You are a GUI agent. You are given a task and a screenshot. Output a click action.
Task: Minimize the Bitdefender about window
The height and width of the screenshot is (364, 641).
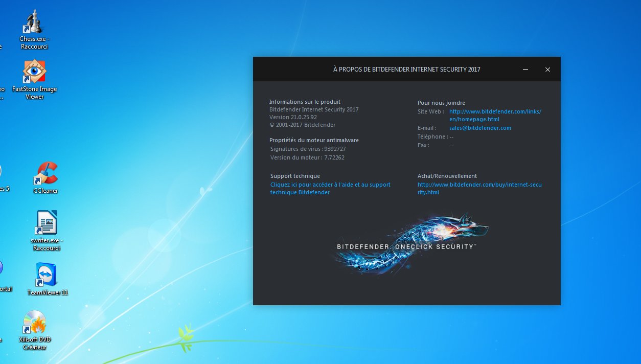(525, 70)
